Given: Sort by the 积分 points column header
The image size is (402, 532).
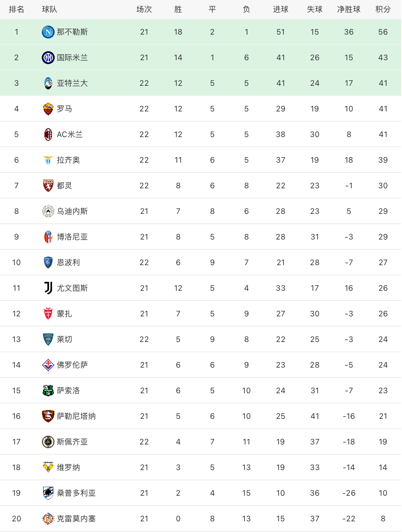Looking at the screenshot, I should 383,9.
